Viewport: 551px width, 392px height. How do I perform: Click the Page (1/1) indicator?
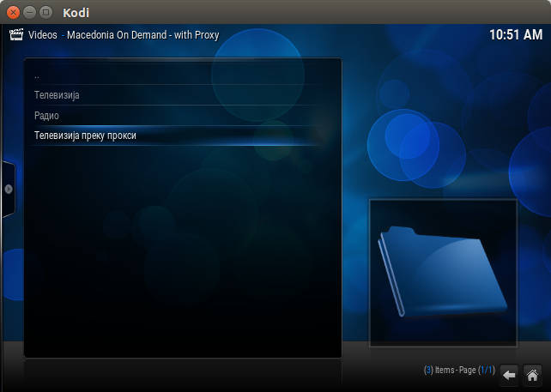(x=479, y=370)
